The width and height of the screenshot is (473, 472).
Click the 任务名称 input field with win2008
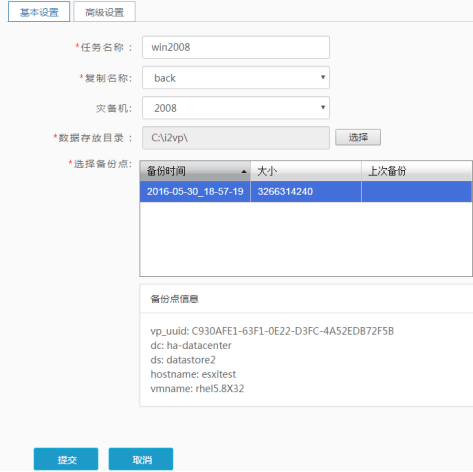[236, 47]
